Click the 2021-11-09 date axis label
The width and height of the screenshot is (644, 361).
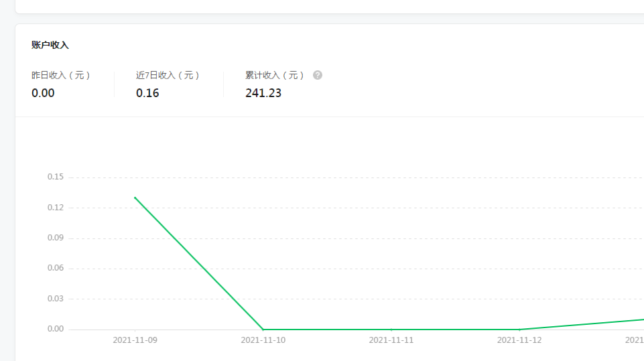pos(135,340)
